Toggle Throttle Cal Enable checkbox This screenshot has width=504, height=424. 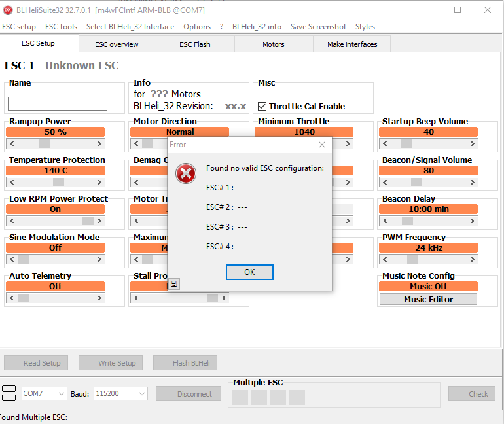point(262,106)
